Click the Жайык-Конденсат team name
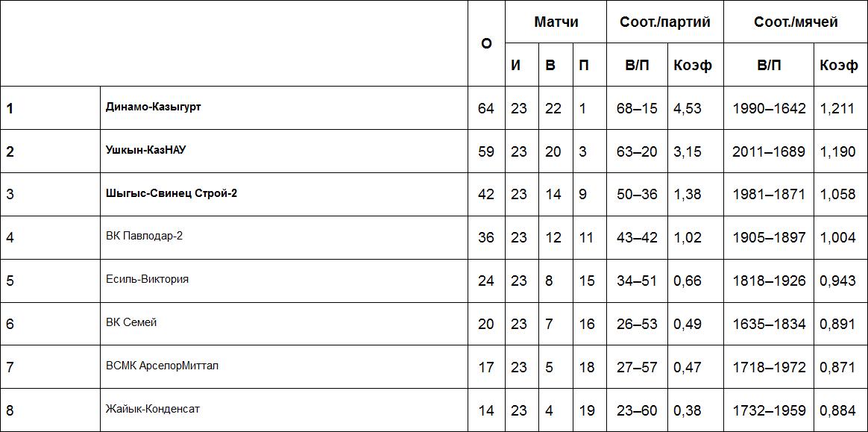The image size is (868, 432). pos(153,409)
